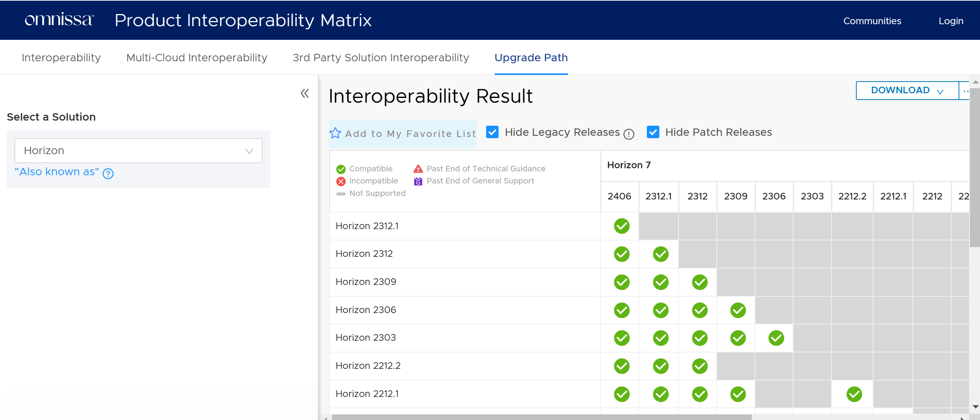Click the omnissa logo in the header

pos(59,20)
